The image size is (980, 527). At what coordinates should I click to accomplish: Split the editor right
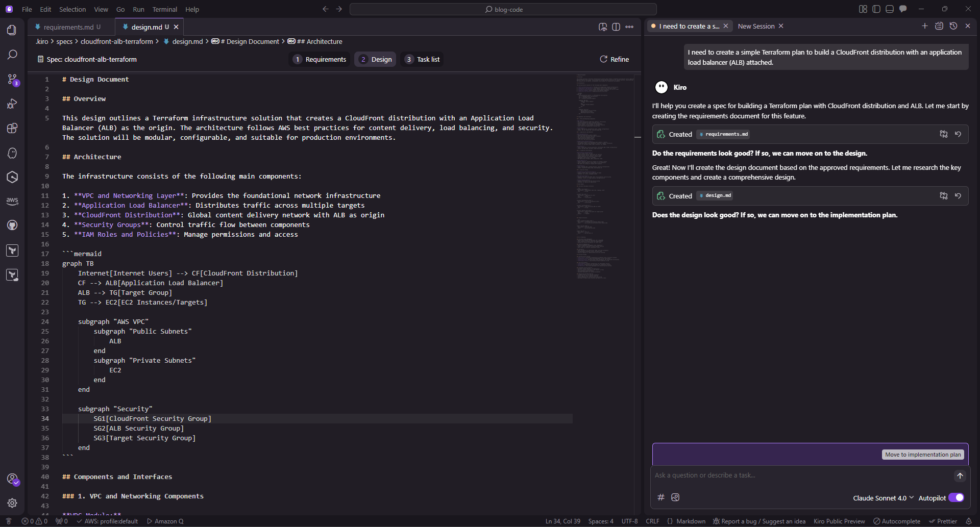(616, 27)
